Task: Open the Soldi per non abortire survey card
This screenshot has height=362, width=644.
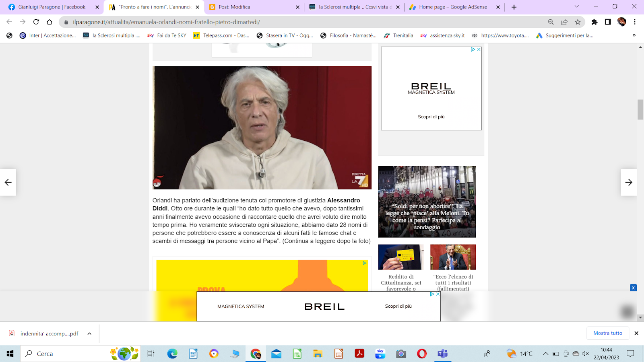Action: click(427, 202)
